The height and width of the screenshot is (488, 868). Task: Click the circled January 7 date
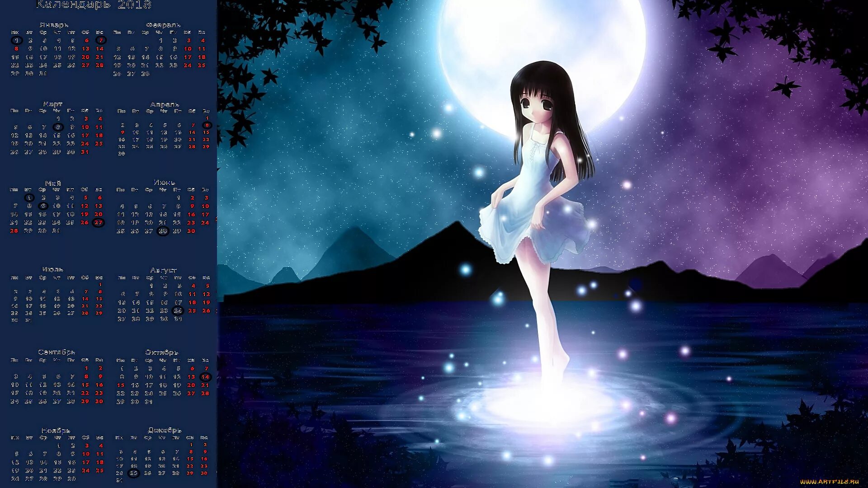point(101,40)
